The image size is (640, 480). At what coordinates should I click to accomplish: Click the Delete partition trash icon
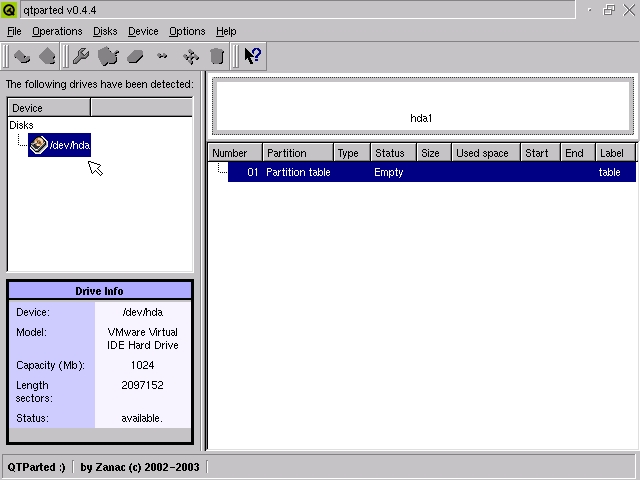[217, 56]
